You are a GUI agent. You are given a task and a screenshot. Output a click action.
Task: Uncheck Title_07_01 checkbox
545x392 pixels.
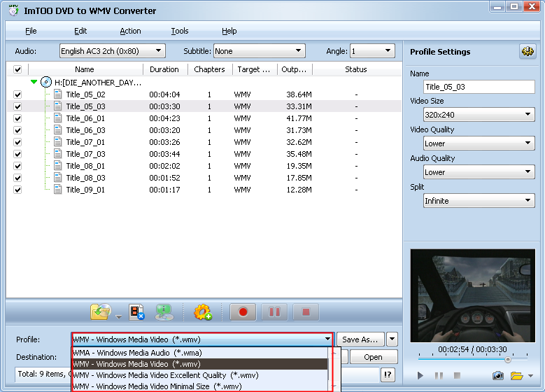(x=17, y=142)
